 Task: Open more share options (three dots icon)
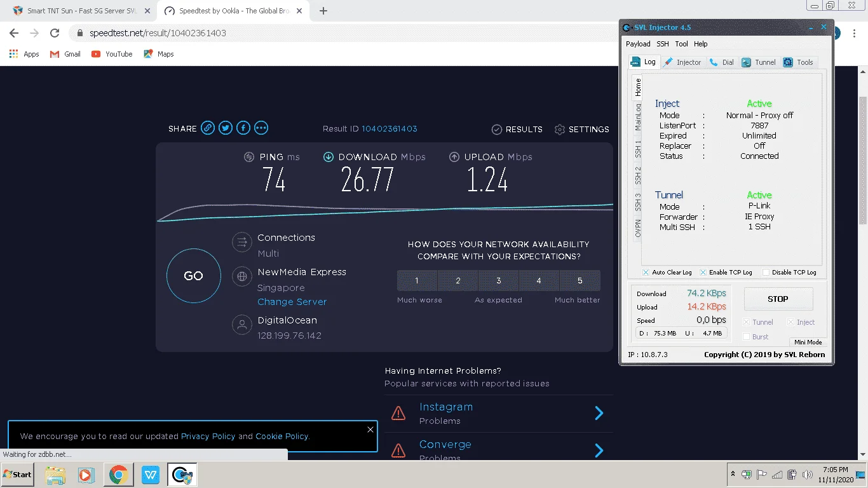point(261,128)
